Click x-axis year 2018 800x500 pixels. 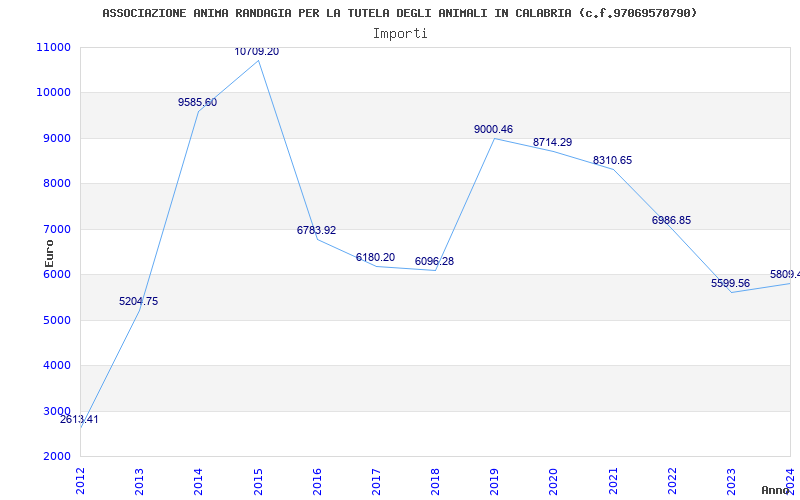point(436,481)
